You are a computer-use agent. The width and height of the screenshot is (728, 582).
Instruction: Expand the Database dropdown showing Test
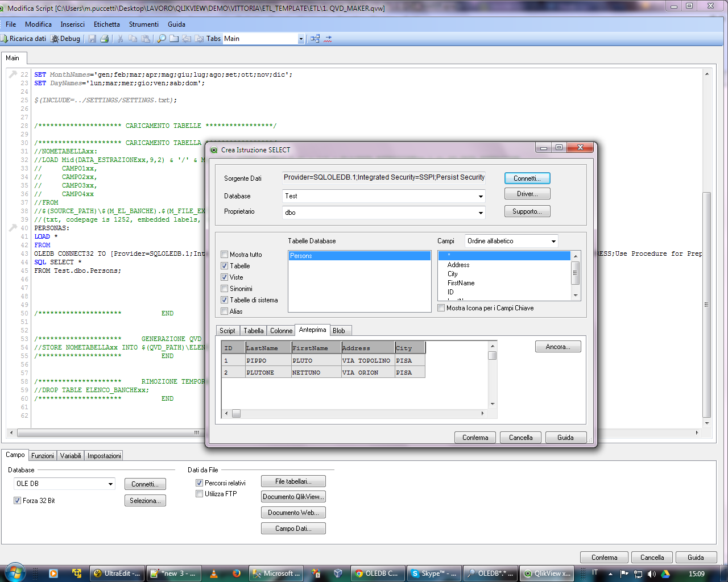coord(481,196)
